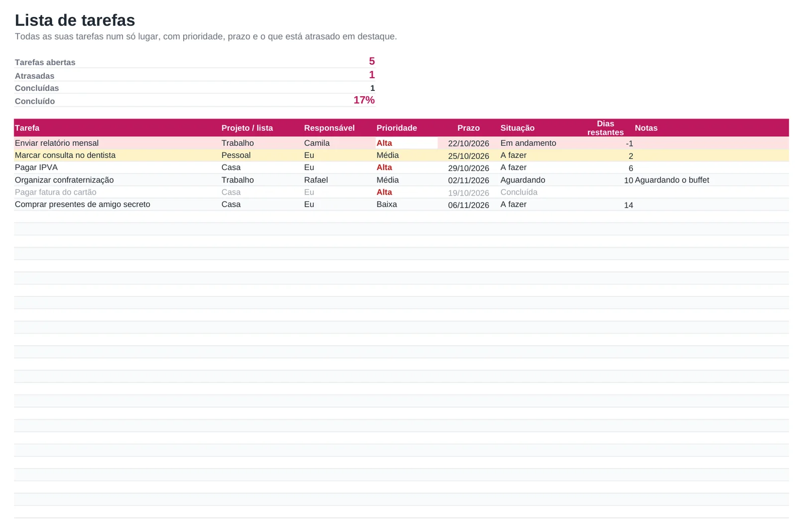Click the Baixa priority cell
The image size is (803, 532).
pos(407,205)
